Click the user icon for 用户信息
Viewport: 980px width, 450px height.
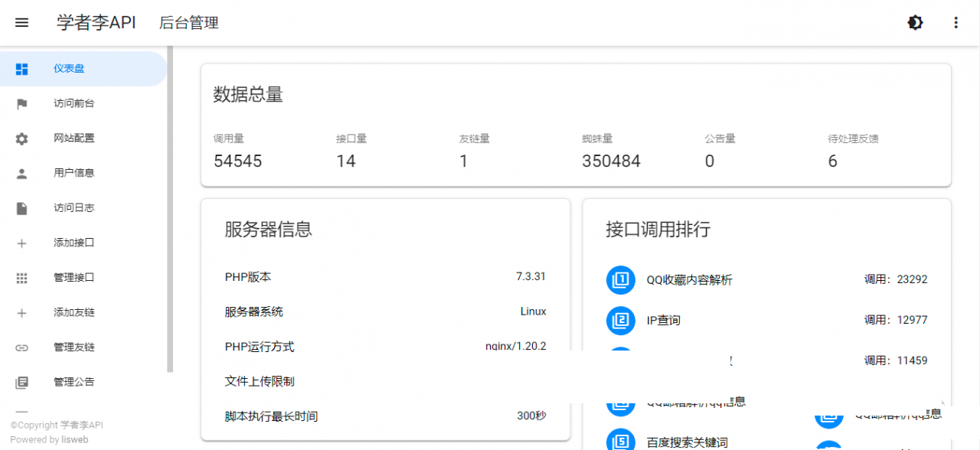point(21,172)
